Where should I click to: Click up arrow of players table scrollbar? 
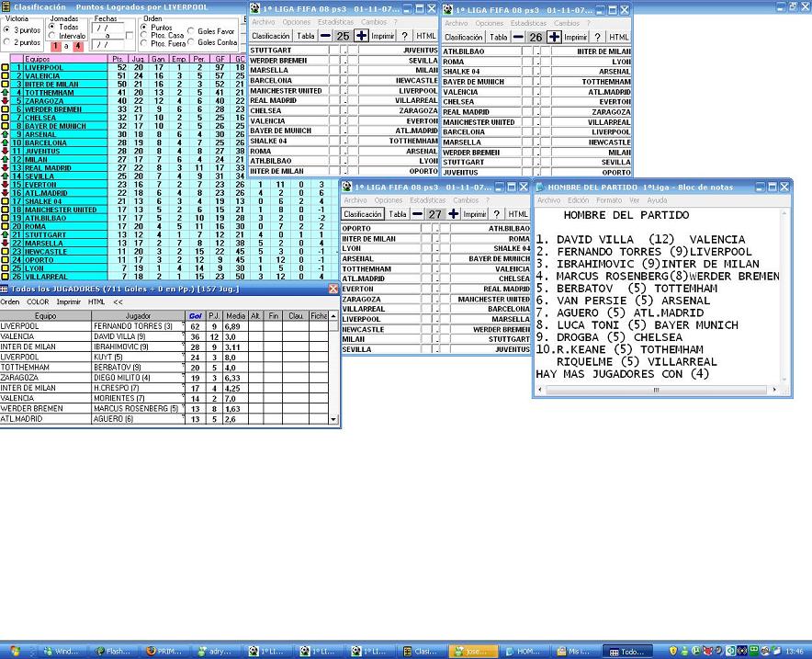[x=333, y=315]
